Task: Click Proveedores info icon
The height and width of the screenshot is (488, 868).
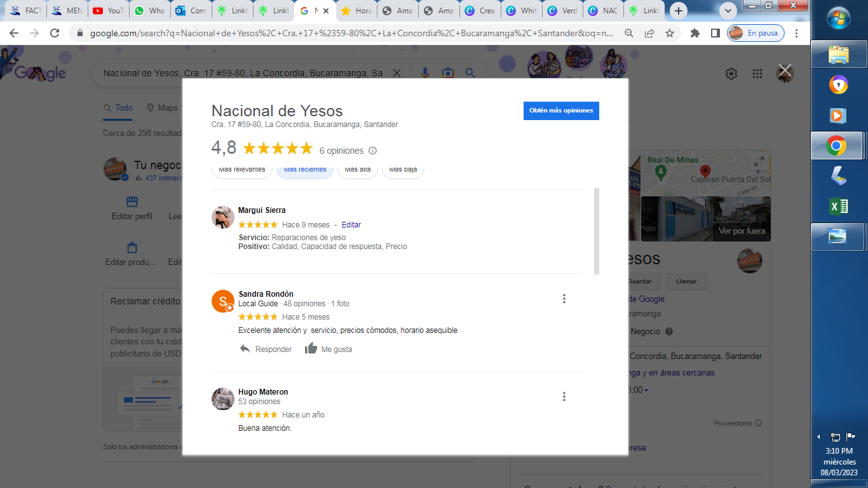Action: click(758, 423)
